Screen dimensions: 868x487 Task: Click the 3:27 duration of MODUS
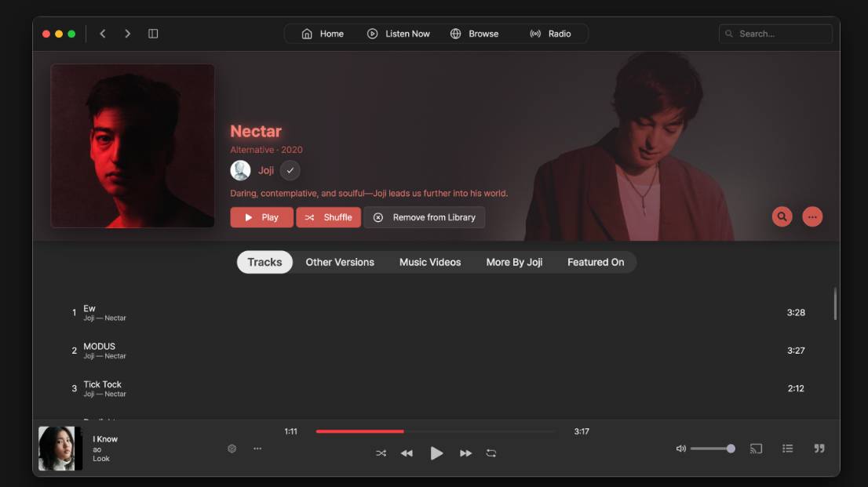(796, 351)
